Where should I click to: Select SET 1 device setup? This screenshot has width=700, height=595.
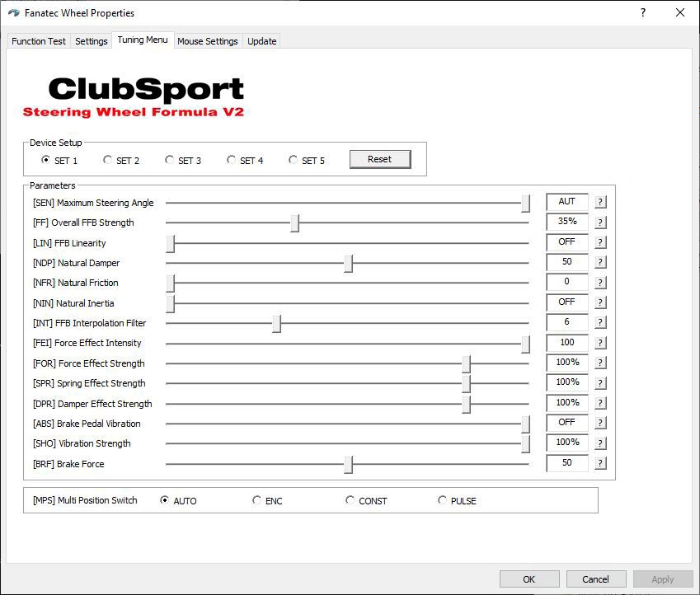pyautogui.click(x=59, y=160)
